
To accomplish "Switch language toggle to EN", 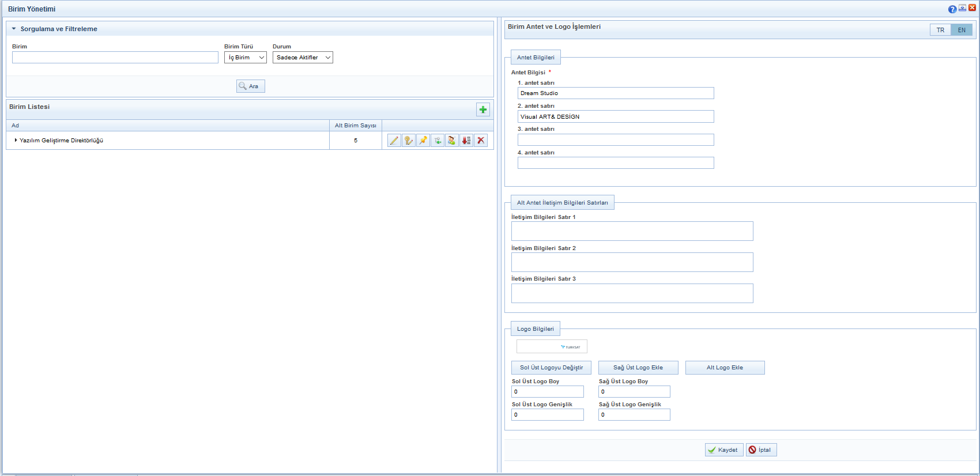I will point(962,30).
